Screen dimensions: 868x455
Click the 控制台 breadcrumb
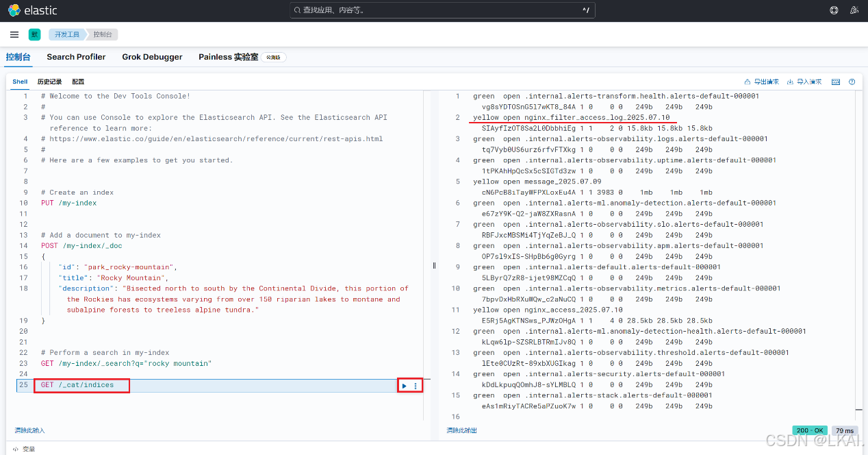[103, 34]
